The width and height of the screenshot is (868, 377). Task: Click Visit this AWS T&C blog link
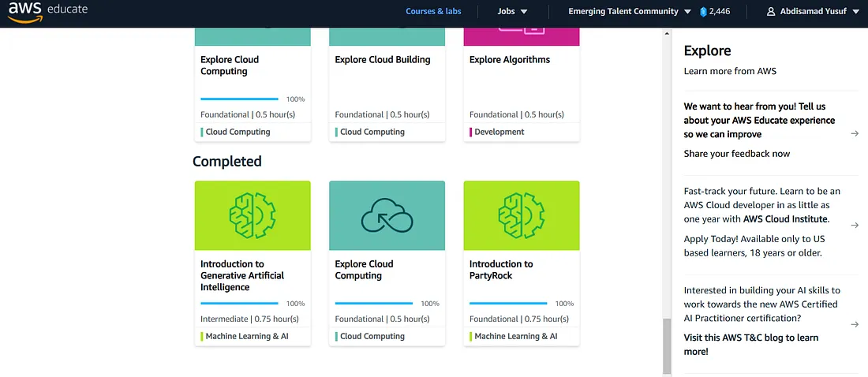pyautogui.click(x=751, y=345)
